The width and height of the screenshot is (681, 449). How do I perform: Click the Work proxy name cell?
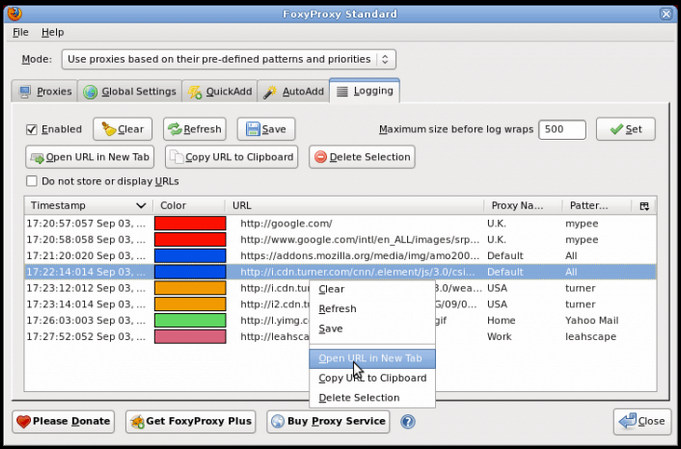point(499,337)
